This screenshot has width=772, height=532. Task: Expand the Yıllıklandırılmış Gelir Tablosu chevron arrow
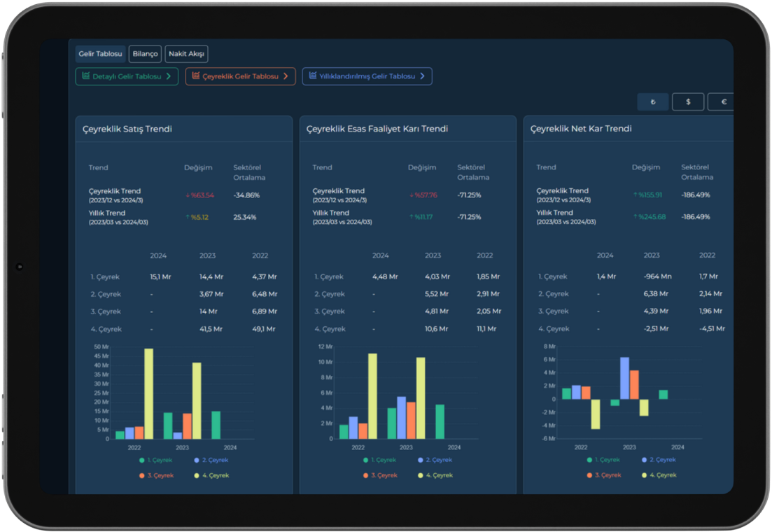(x=422, y=76)
